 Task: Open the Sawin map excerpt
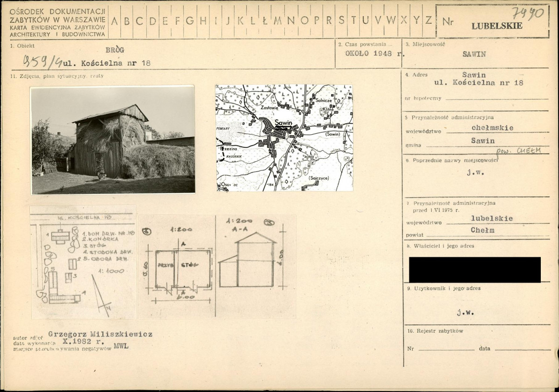pos(284,138)
